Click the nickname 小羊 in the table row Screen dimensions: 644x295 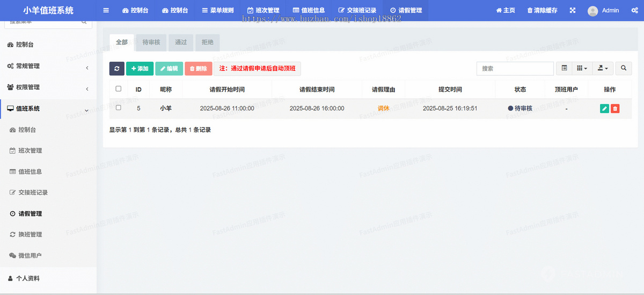point(166,108)
